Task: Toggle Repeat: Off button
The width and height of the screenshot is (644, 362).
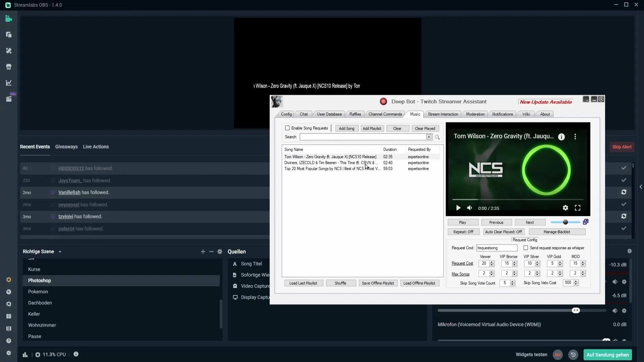Action: 463,232
